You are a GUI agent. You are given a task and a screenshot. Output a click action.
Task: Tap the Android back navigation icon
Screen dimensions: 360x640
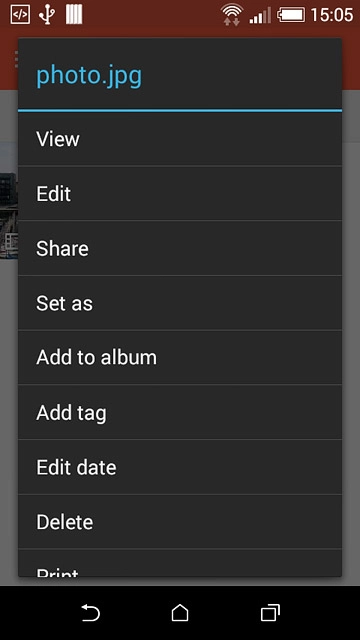[x=90, y=613]
